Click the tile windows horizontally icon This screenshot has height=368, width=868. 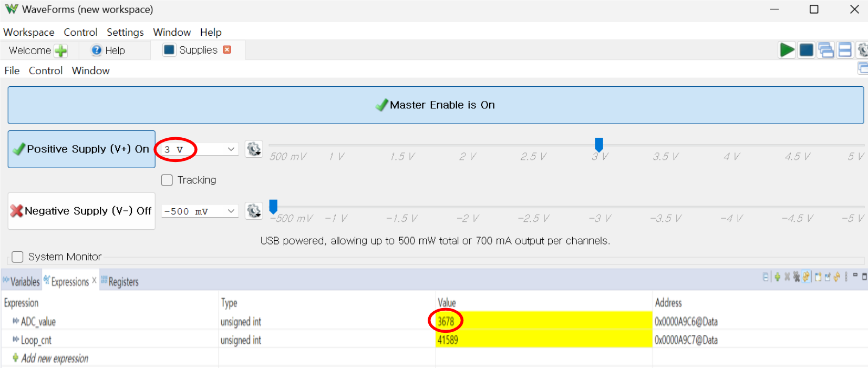click(845, 50)
